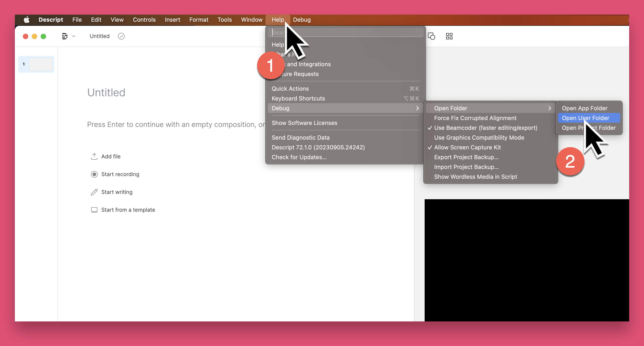The width and height of the screenshot is (644, 346).
Task: Select Export Project Backup…
Action: tap(490, 157)
